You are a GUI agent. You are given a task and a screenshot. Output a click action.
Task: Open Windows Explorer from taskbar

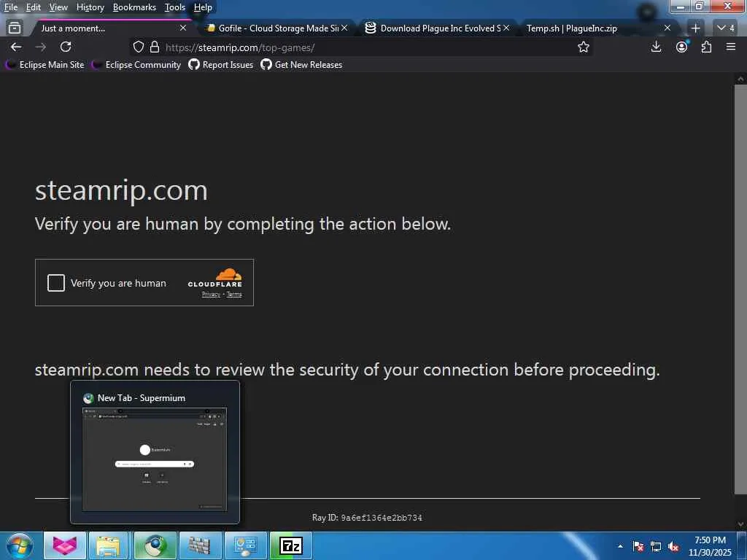[108, 545]
